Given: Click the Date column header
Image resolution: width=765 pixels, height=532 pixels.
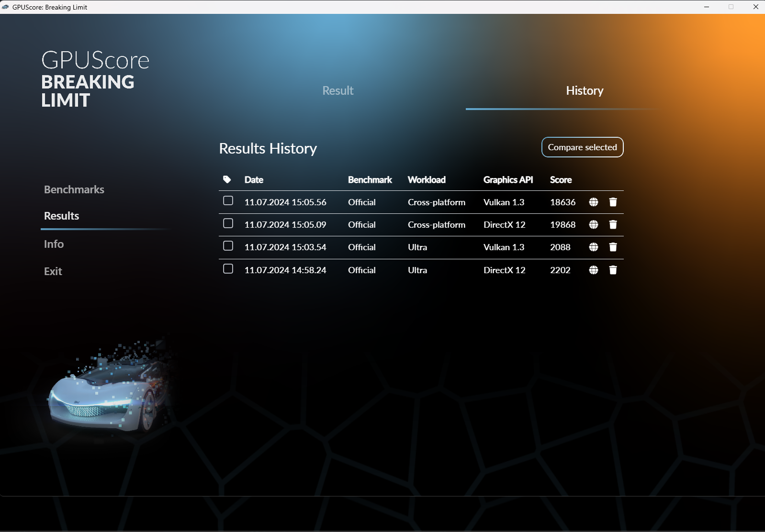Looking at the screenshot, I should [x=254, y=179].
